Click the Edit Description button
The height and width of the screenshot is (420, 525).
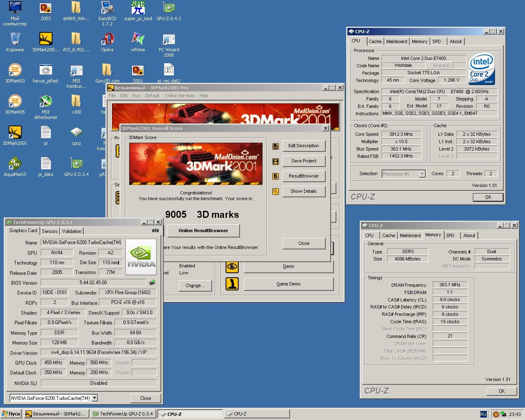(x=304, y=146)
